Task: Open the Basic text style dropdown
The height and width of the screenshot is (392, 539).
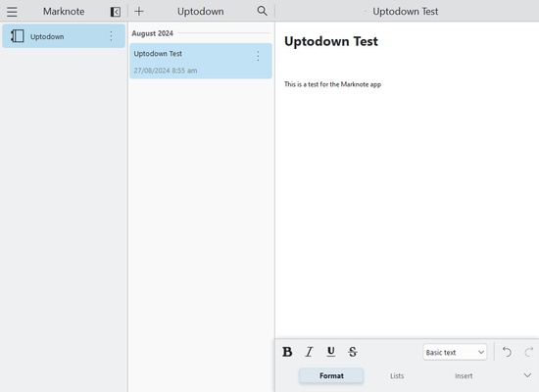Action: click(455, 352)
